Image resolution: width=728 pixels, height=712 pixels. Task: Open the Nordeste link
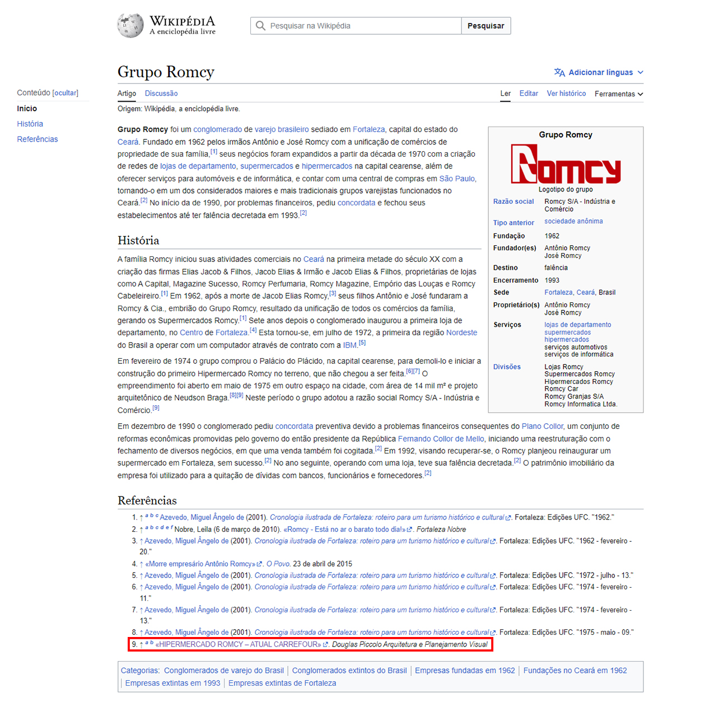(x=461, y=332)
